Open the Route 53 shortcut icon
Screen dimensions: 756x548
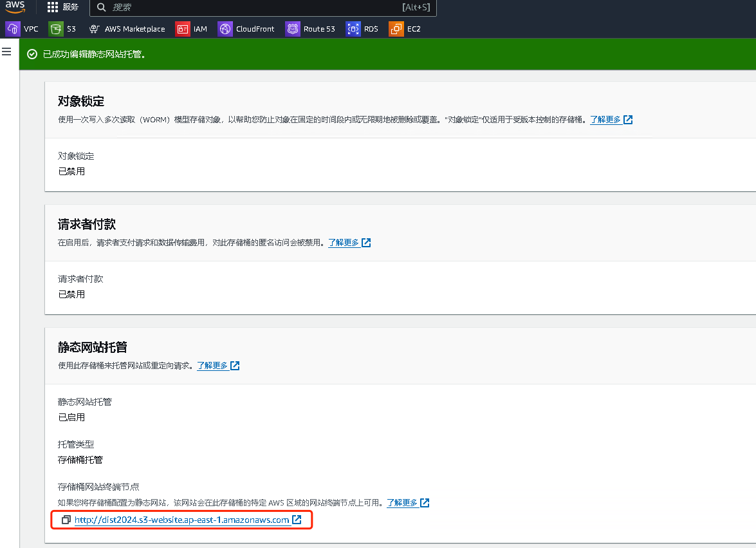[x=293, y=29]
